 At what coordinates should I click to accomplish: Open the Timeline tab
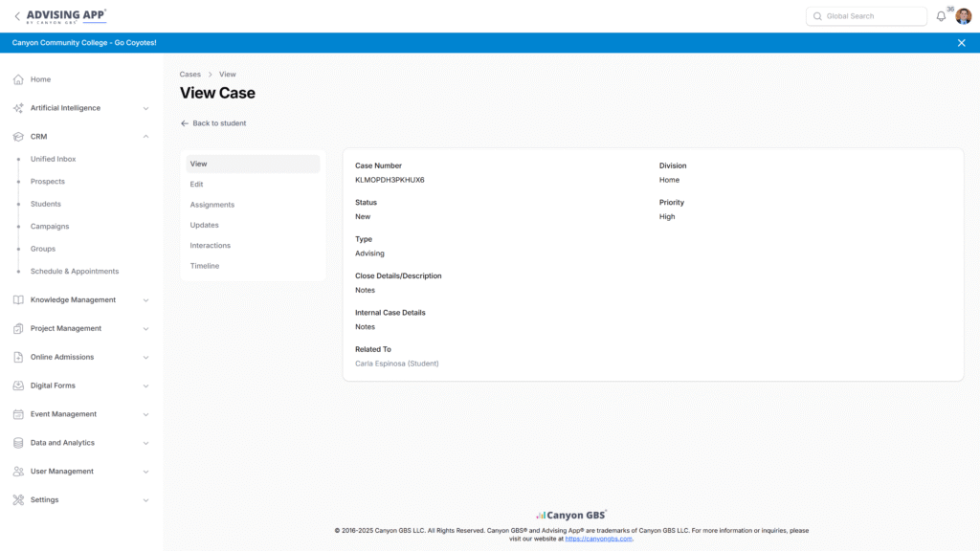(205, 266)
